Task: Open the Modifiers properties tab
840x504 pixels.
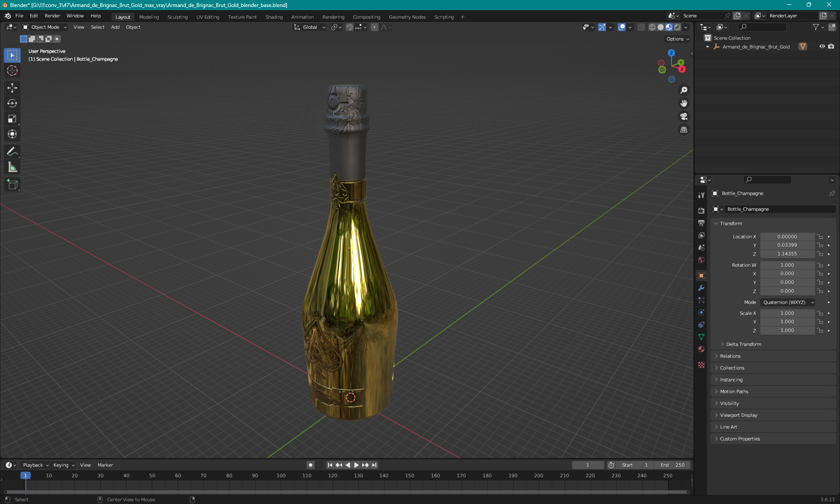Action: pos(701,288)
